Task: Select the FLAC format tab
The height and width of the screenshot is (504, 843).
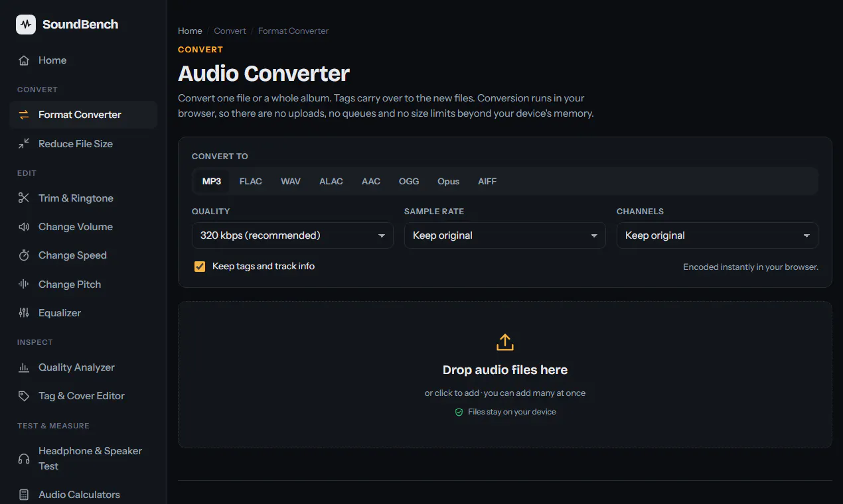Action: [x=251, y=181]
